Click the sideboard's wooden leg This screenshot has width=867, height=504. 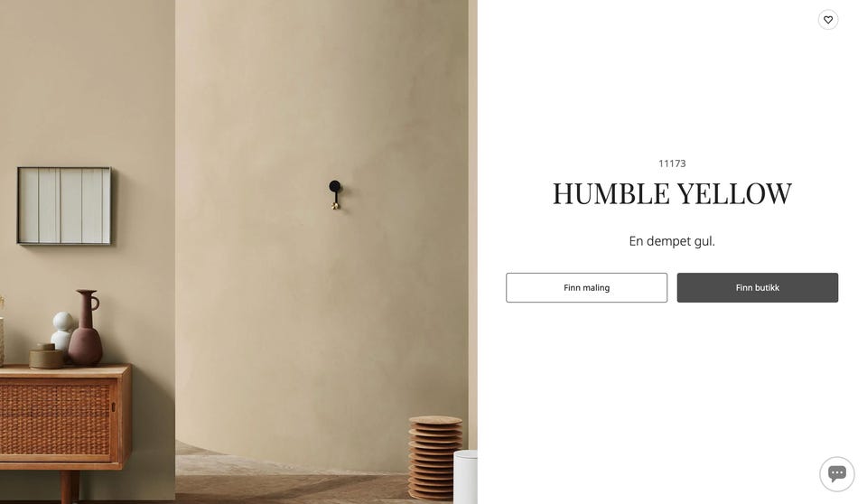point(70,486)
